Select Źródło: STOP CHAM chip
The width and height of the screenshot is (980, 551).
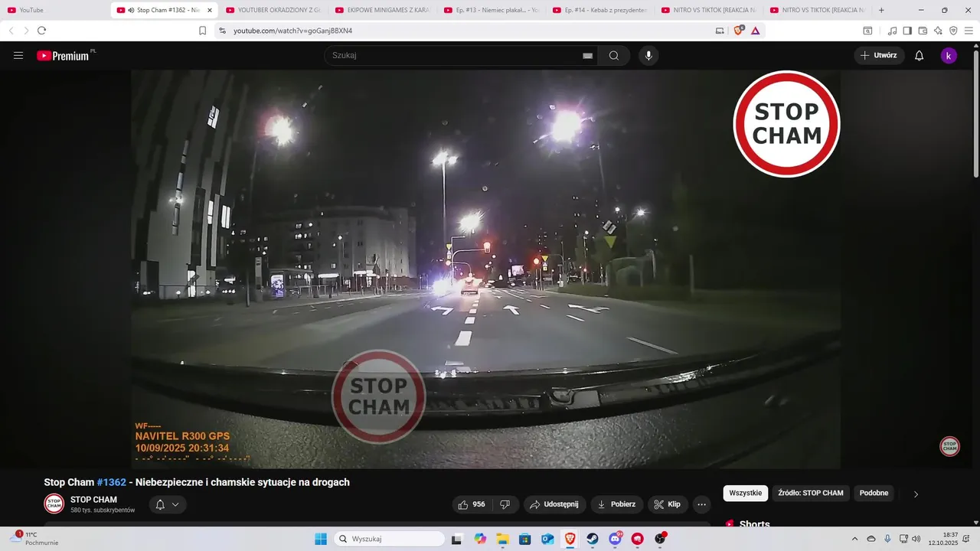coord(811,493)
